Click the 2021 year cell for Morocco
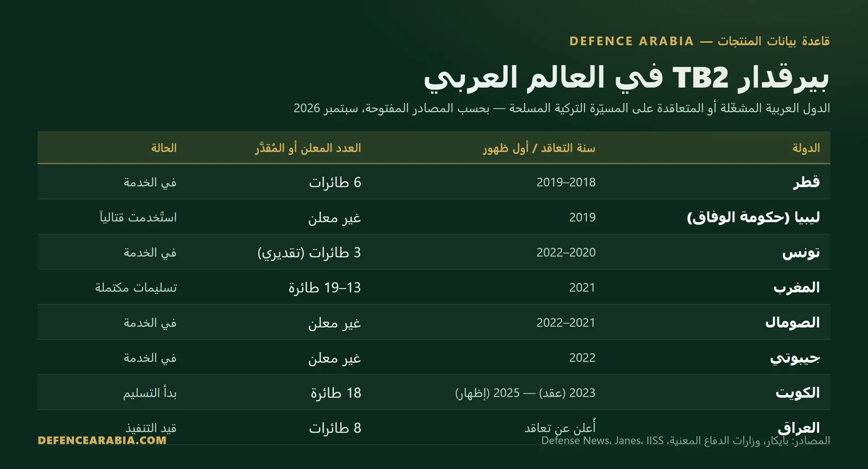This screenshot has width=868, height=469. click(x=582, y=288)
